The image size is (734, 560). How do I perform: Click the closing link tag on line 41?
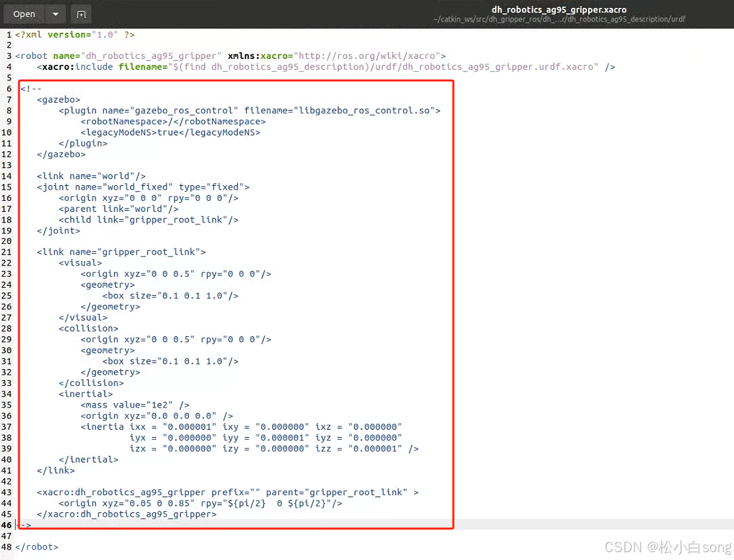click(56, 470)
